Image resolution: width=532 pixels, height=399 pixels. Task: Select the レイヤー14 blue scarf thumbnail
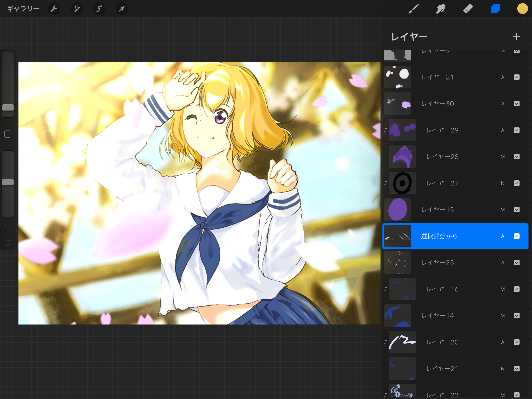point(397,315)
